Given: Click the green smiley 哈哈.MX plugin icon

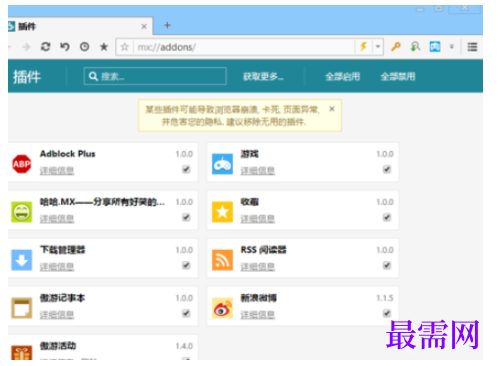Looking at the screenshot, I should point(22,212).
